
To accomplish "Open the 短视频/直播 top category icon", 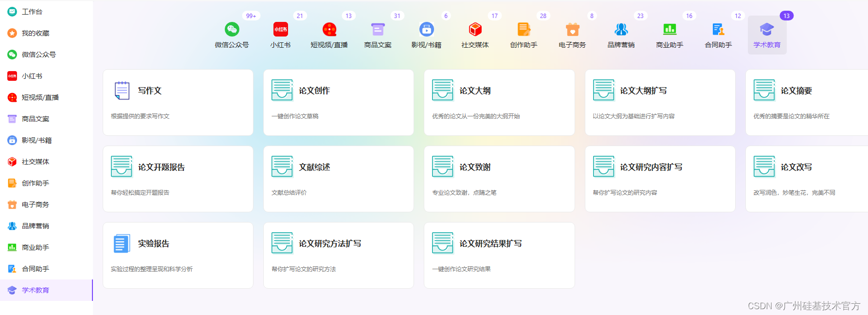I will pyautogui.click(x=329, y=29).
